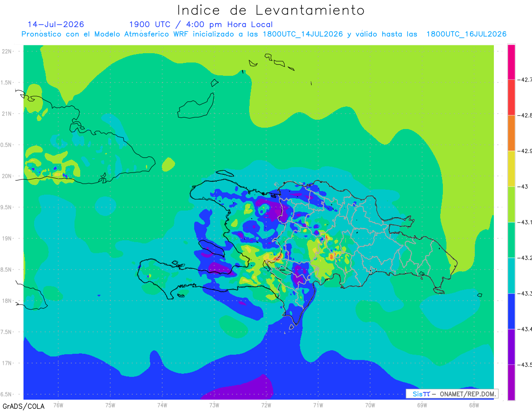Viewport: 532px width, 411px height.
Task: Click the '76W' longitude label
Action: pos(58,405)
